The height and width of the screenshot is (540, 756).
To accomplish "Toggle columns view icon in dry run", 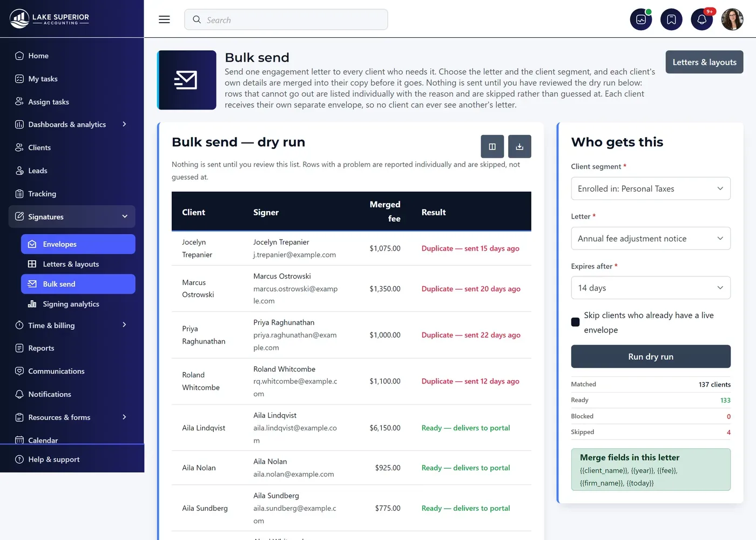I will (492, 146).
